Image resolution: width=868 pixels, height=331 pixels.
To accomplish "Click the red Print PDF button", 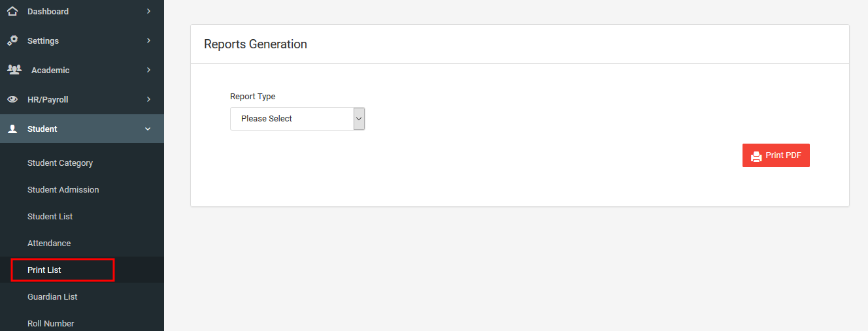I will 776,155.
